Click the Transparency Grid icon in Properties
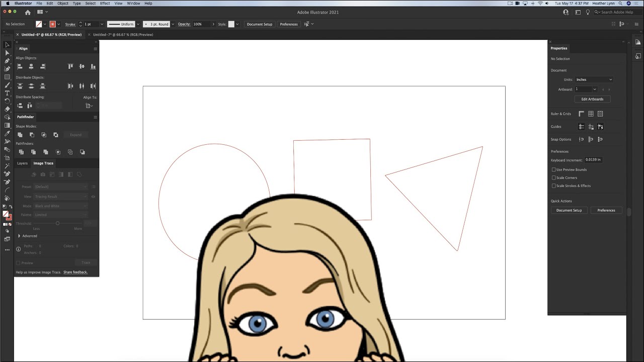The image size is (644, 362). (x=600, y=114)
